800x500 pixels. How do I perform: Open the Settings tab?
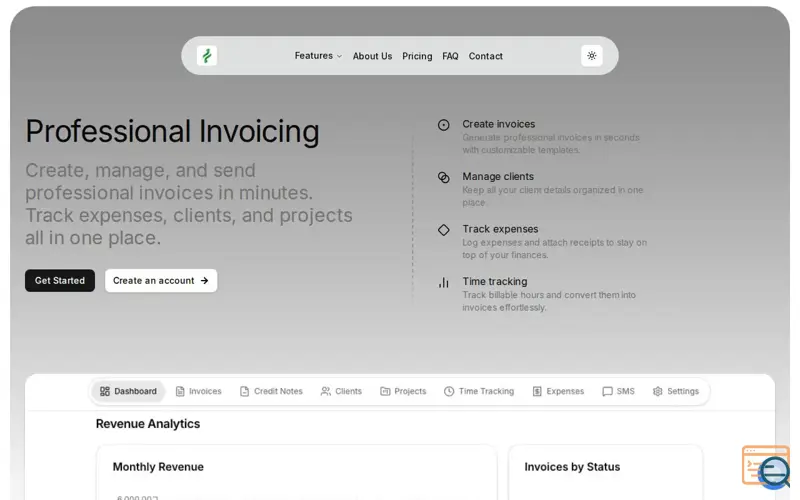click(x=676, y=391)
